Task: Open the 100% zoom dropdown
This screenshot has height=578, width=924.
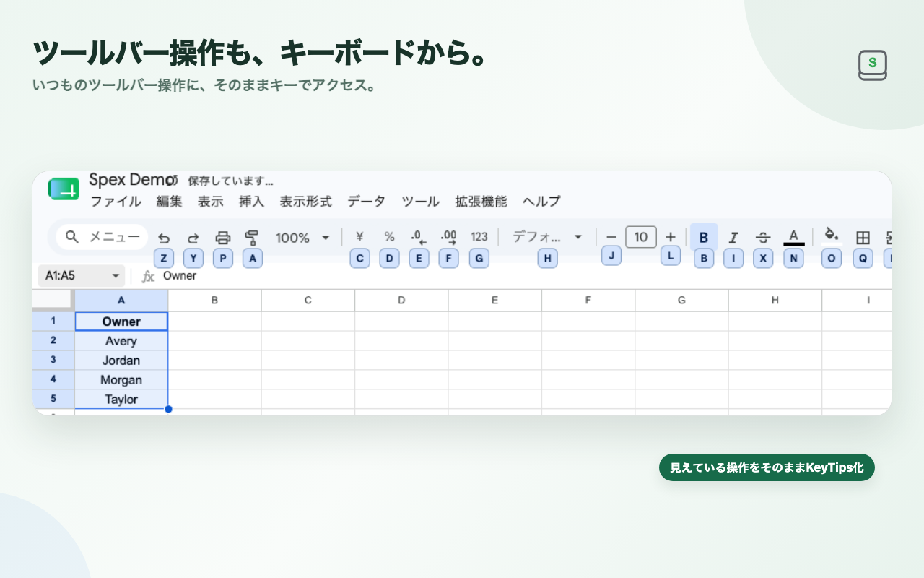Action: [302, 238]
